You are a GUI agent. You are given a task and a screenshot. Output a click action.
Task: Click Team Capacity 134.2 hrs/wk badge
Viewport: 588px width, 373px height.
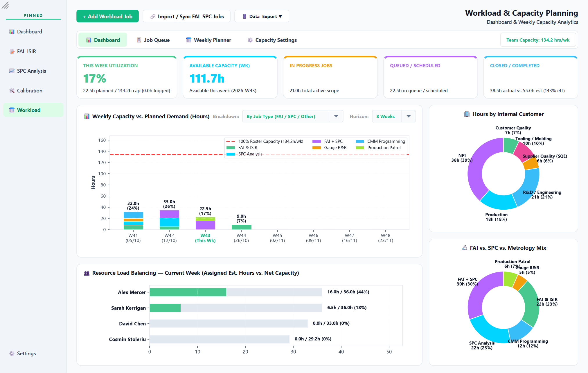point(538,40)
